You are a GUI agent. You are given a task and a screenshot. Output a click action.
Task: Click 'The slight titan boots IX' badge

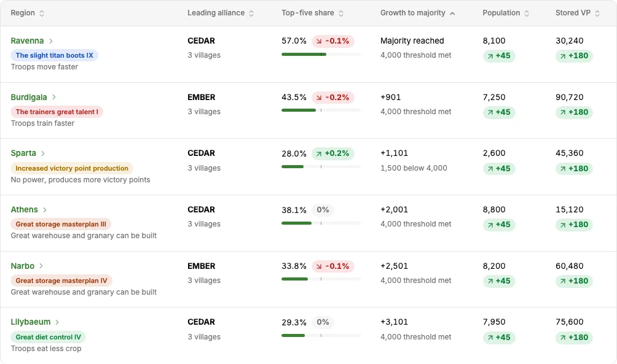pos(54,55)
